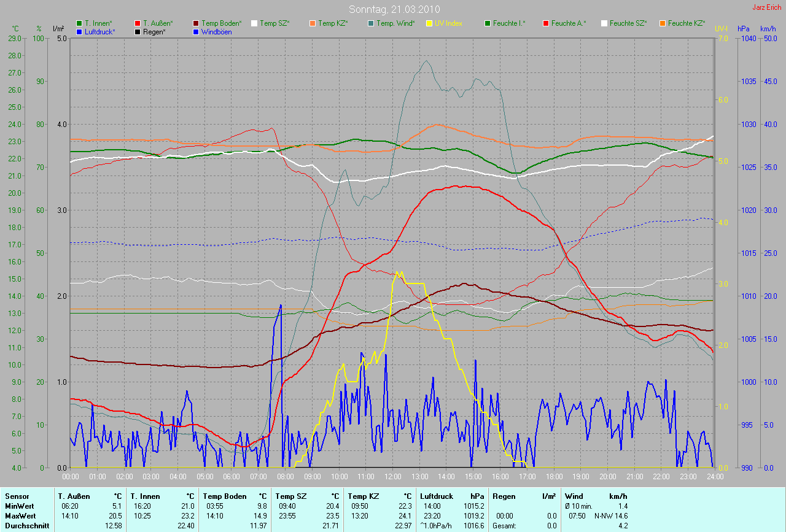Select the white Temp SZ legend swatch
The width and height of the screenshot is (786, 532).
tap(254, 23)
